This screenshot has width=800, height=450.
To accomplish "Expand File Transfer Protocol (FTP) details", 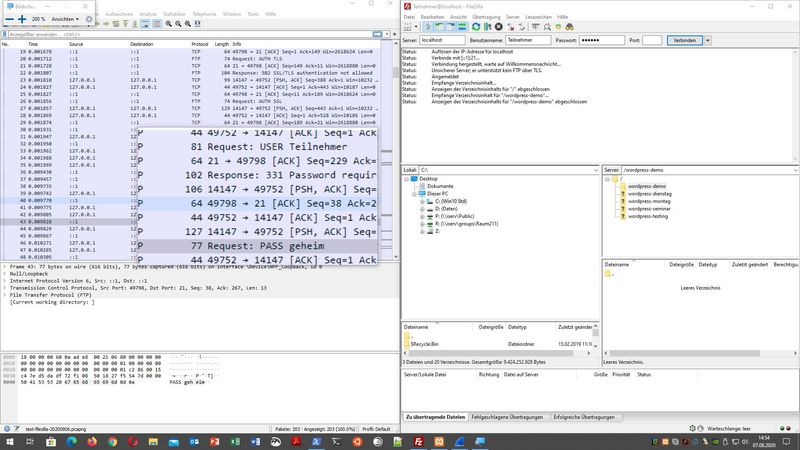I will coord(5,295).
